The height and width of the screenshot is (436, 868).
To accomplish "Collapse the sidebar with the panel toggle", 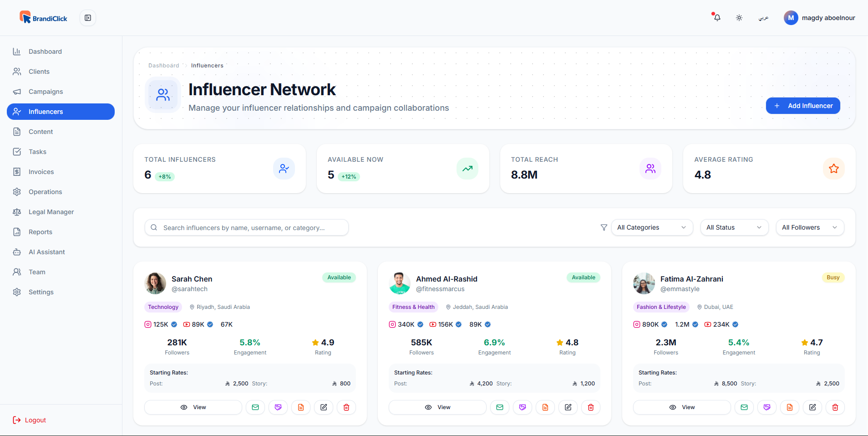I will click(x=88, y=18).
